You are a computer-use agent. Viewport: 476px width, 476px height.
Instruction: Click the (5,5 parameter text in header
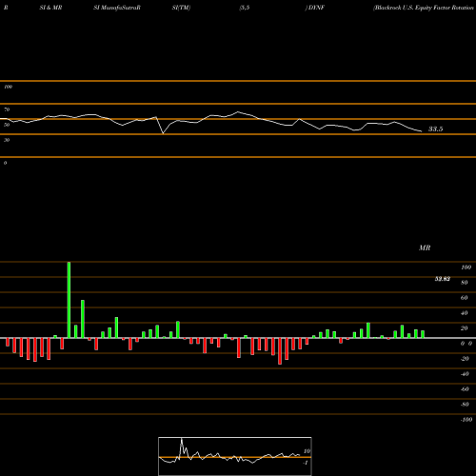click(x=245, y=8)
